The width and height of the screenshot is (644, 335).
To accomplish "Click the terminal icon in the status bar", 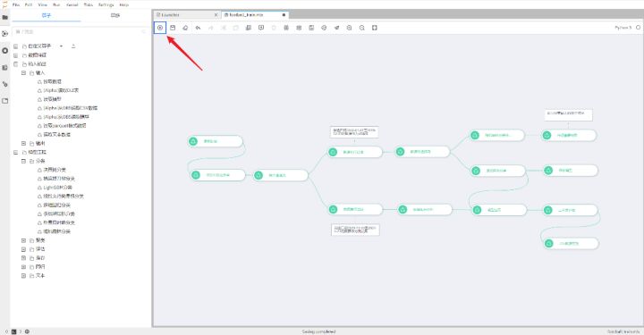I will pos(13,331).
